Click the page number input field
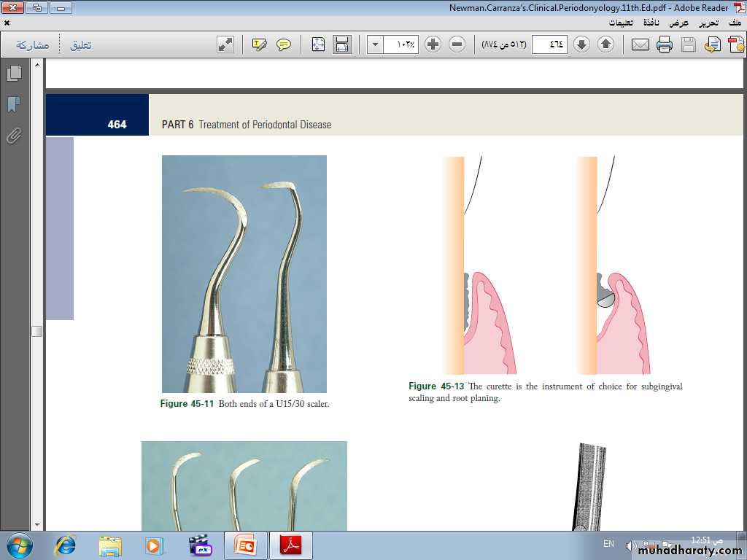747x560 pixels. tap(549, 44)
